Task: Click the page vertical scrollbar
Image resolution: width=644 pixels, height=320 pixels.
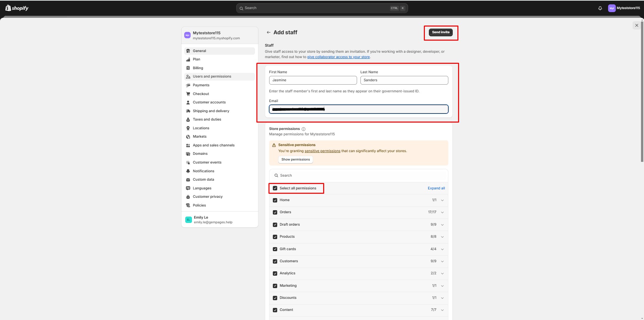Action: 642,101
